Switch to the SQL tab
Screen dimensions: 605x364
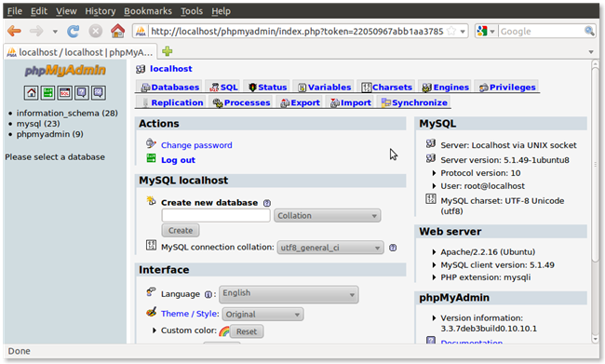pyautogui.click(x=223, y=88)
